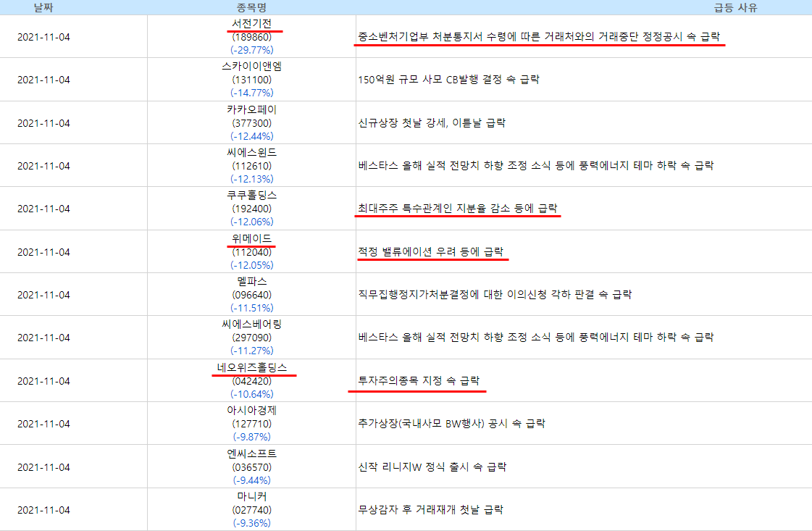The height and width of the screenshot is (531, 812).
Task: Click the (-12.06%) change value
Action: pos(251,222)
